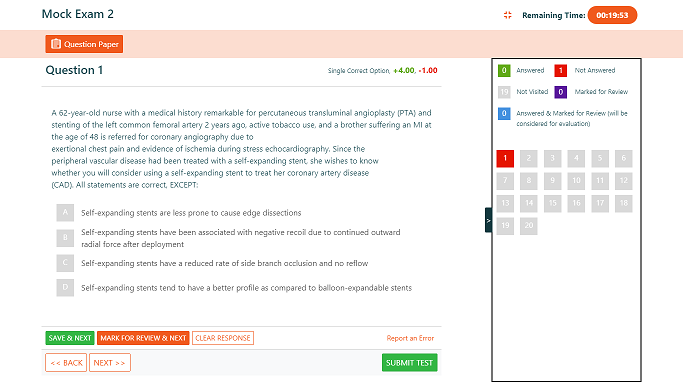Jump to question 4 in palette

(576, 158)
